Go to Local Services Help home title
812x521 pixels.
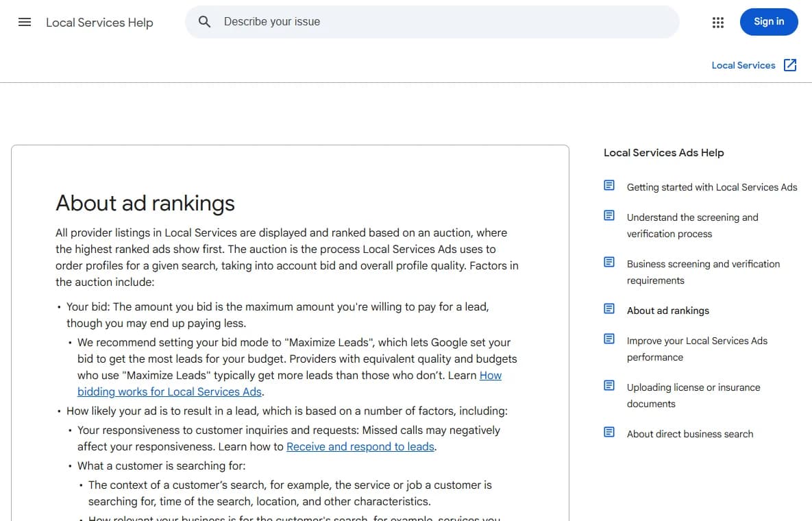pyautogui.click(x=99, y=22)
